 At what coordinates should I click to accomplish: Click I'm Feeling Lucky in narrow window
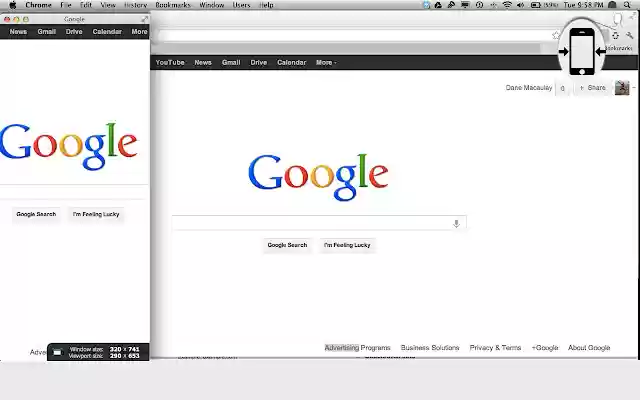pyautogui.click(x=96, y=214)
